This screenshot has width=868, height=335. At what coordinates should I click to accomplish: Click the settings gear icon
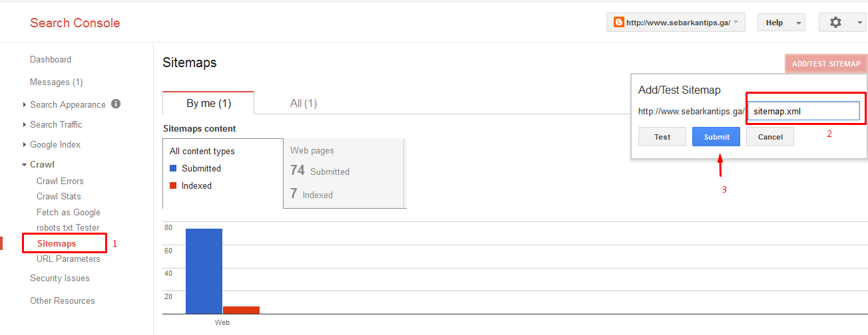click(x=835, y=23)
